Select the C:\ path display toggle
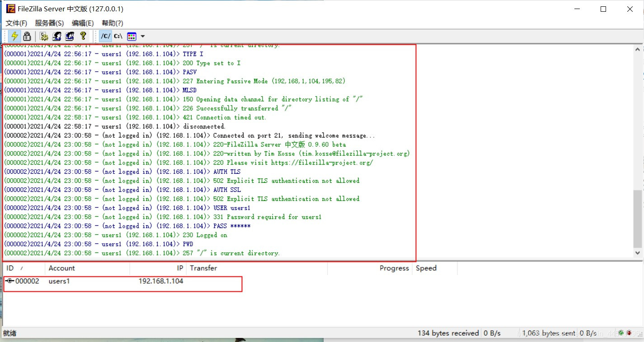This screenshot has width=644, height=342. 118,36
